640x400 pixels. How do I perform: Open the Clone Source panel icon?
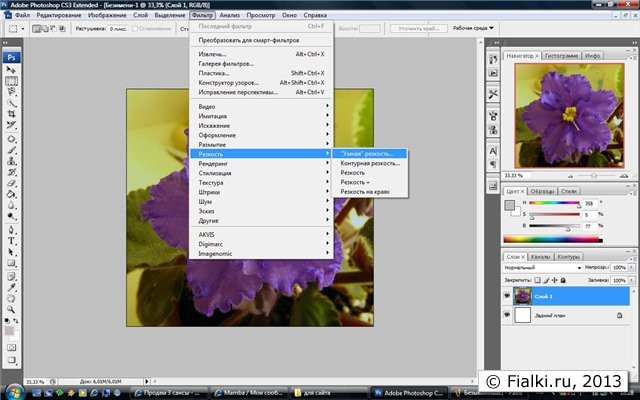click(x=493, y=130)
